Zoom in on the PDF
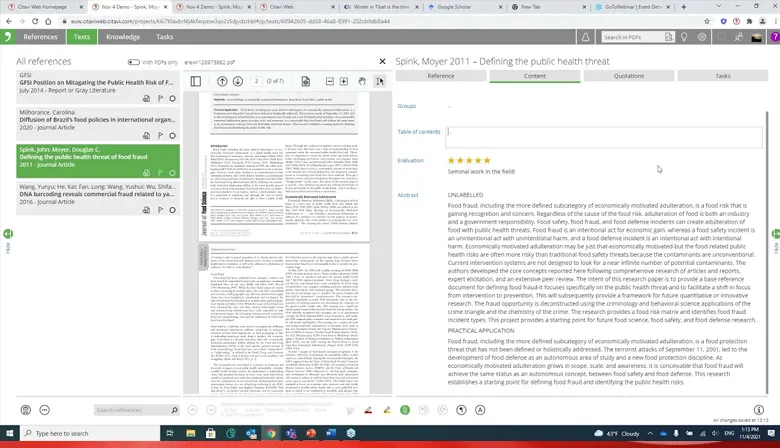Viewport: 780px width, 448px height. [x=344, y=81]
